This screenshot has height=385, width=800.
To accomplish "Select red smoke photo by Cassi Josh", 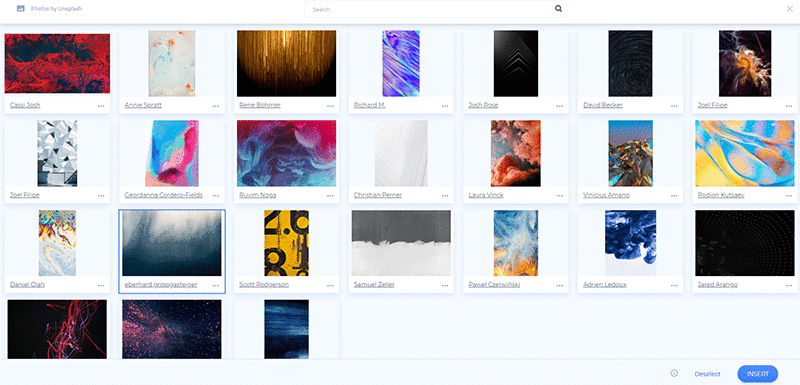I will point(57,63).
